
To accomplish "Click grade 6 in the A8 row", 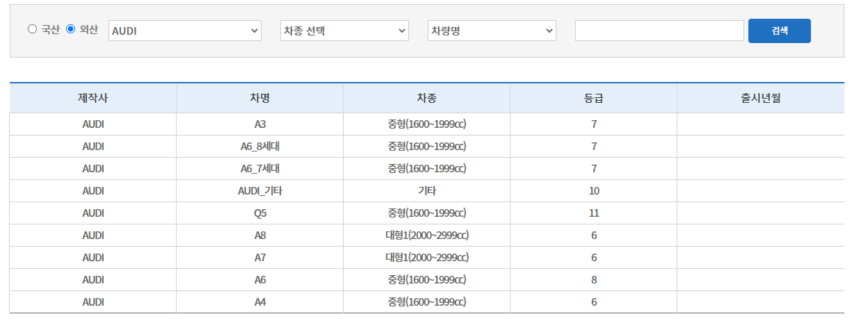I will point(593,236).
